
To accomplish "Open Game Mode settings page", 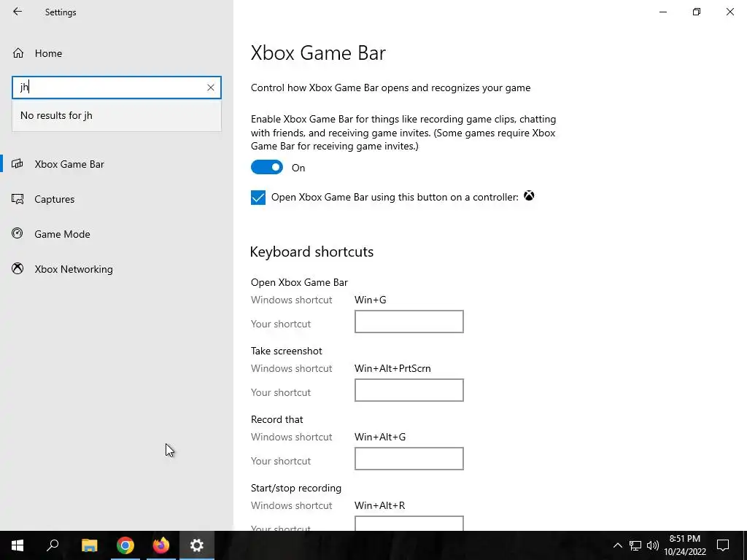I will pyautogui.click(x=62, y=234).
